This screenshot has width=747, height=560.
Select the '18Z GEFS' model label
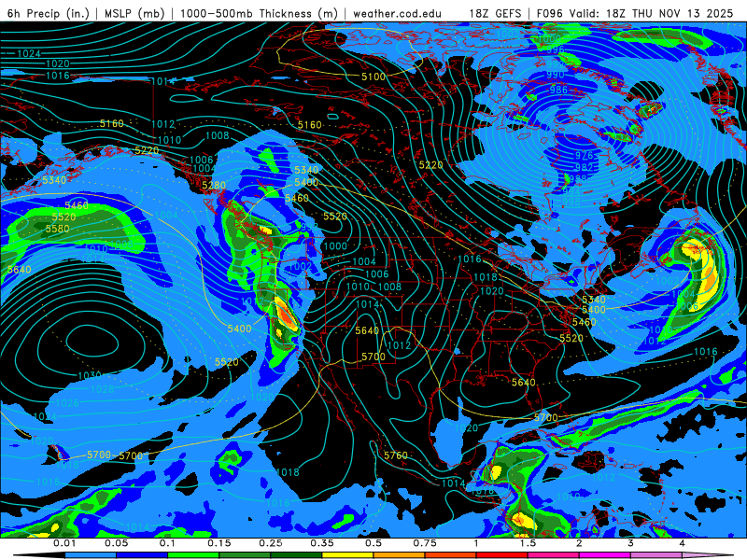(x=495, y=13)
